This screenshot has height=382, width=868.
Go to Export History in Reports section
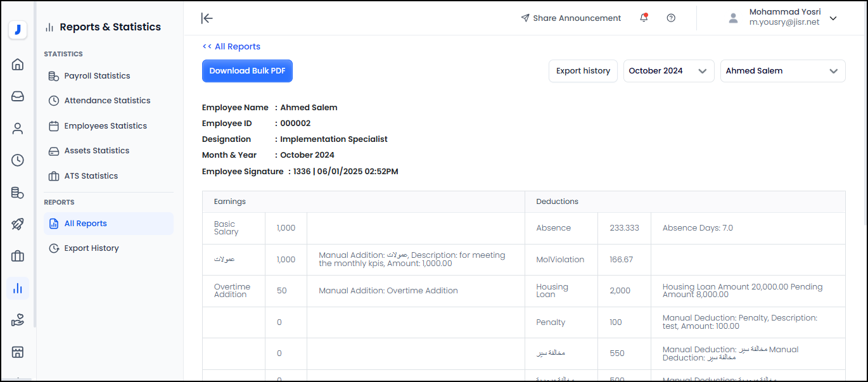pyautogui.click(x=91, y=248)
